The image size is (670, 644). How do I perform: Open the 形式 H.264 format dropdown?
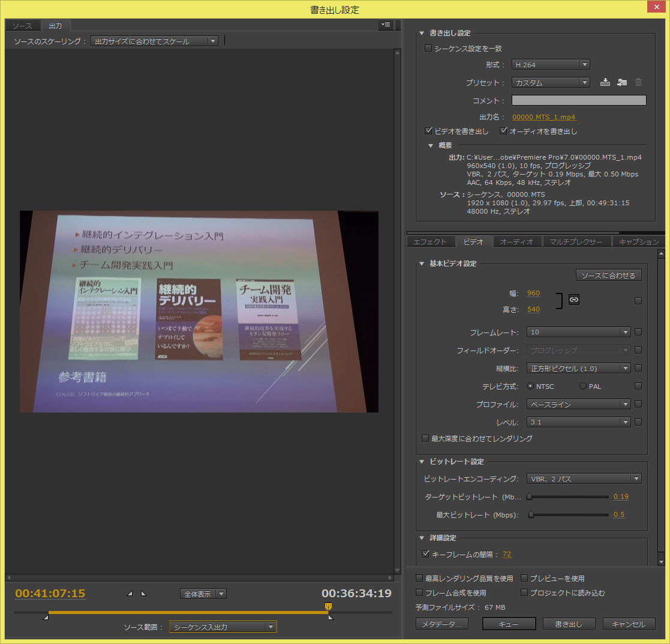[551, 65]
